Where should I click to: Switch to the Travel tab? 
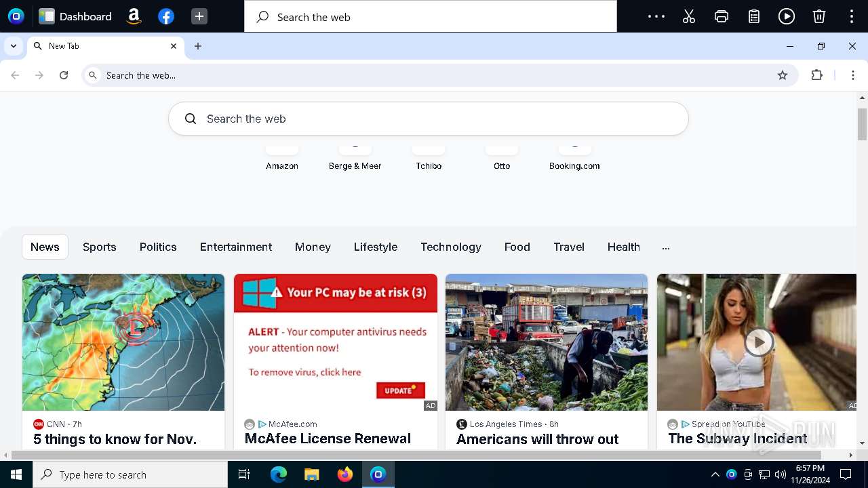click(x=569, y=247)
